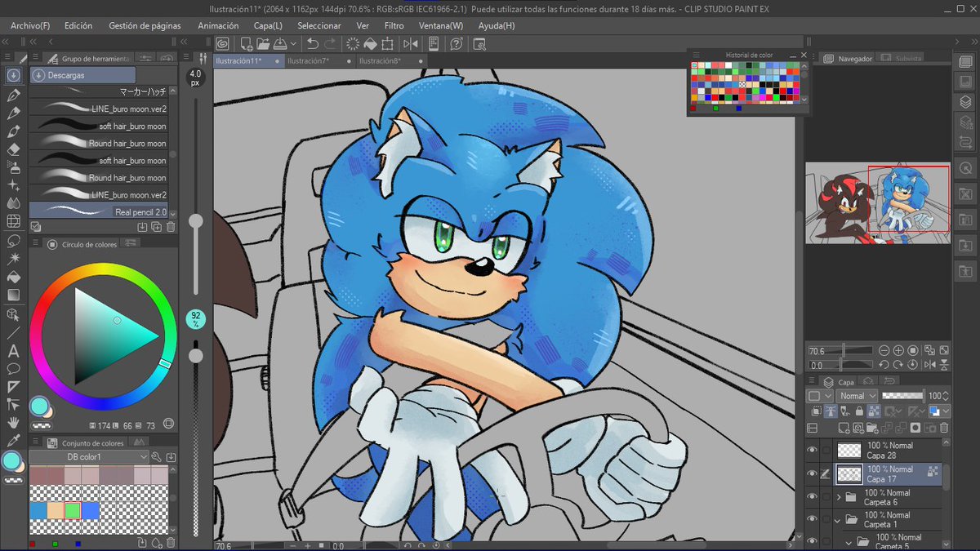Open the Gestión de páginas menu
Viewport: 980px width, 551px height.
[145, 26]
